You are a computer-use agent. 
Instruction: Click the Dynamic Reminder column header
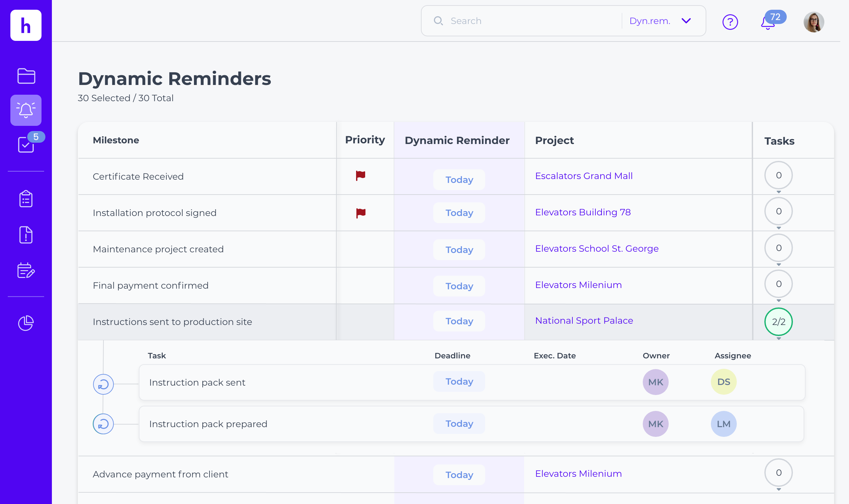[457, 140]
